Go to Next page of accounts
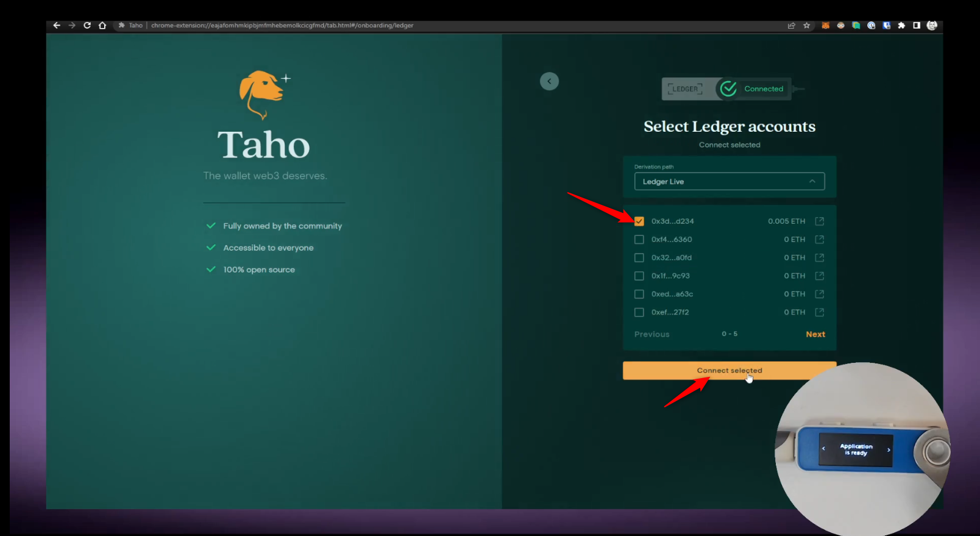Screen dimensions: 980x536 [815, 334]
